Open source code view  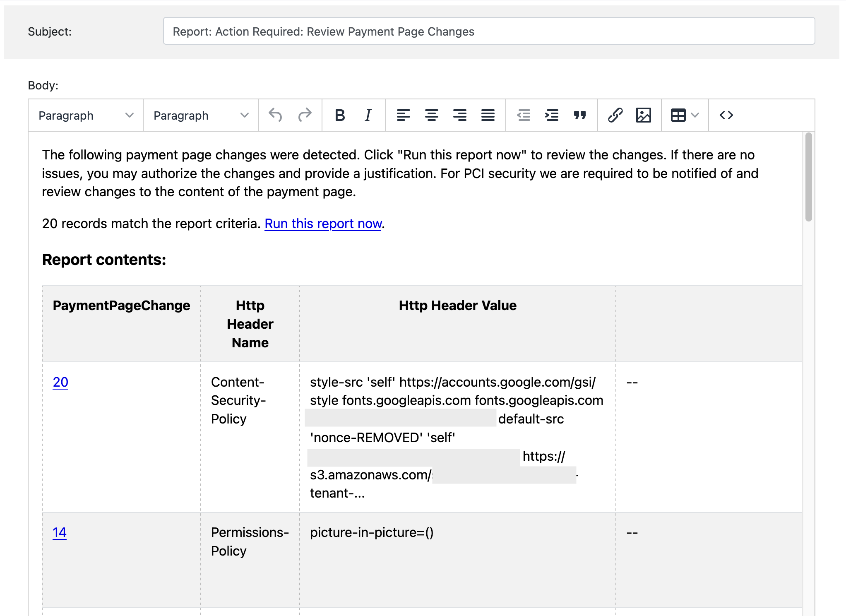tap(726, 115)
